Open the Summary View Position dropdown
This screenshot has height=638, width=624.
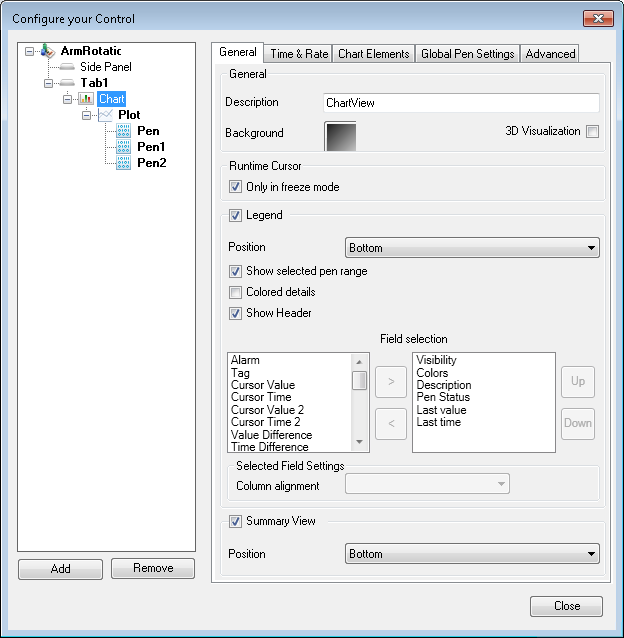click(472, 553)
